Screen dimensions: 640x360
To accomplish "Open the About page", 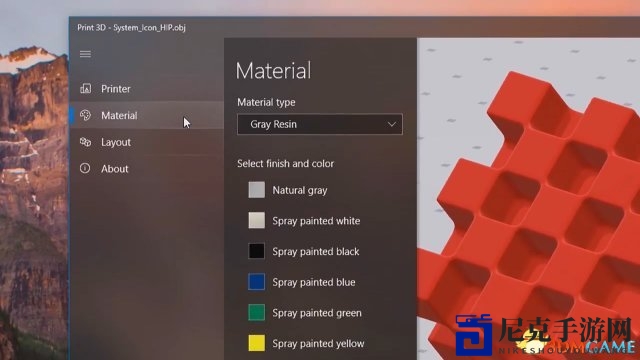I will tap(147, 169).
